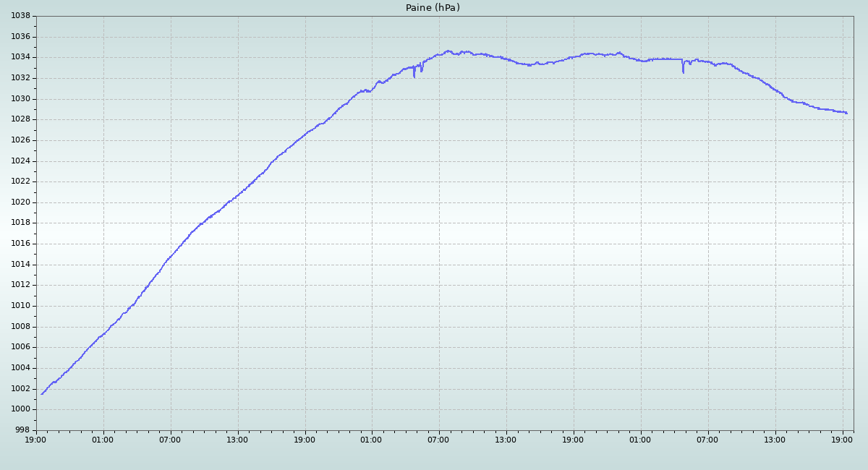Click the curve's starting point near 1001 hPa
The image size is (868, 470).
click(x=42, y=394)
